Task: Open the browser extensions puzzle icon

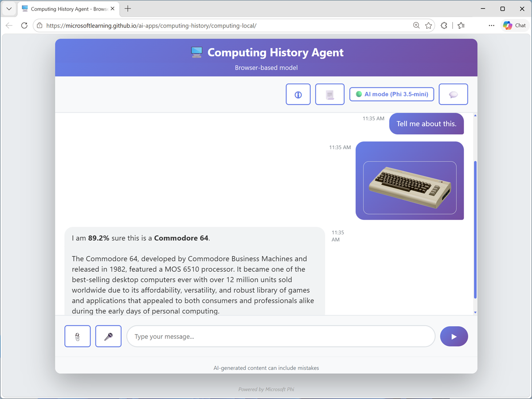Action: [x=444, y=26]
